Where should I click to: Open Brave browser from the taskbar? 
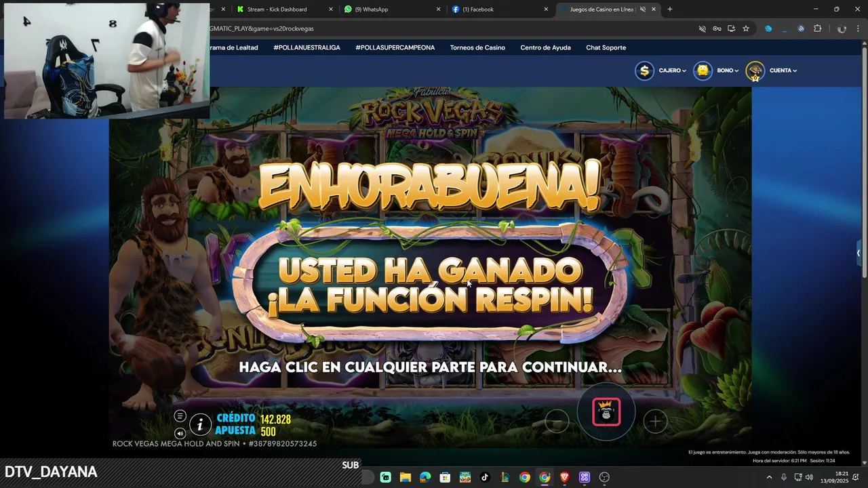(564, 477)
